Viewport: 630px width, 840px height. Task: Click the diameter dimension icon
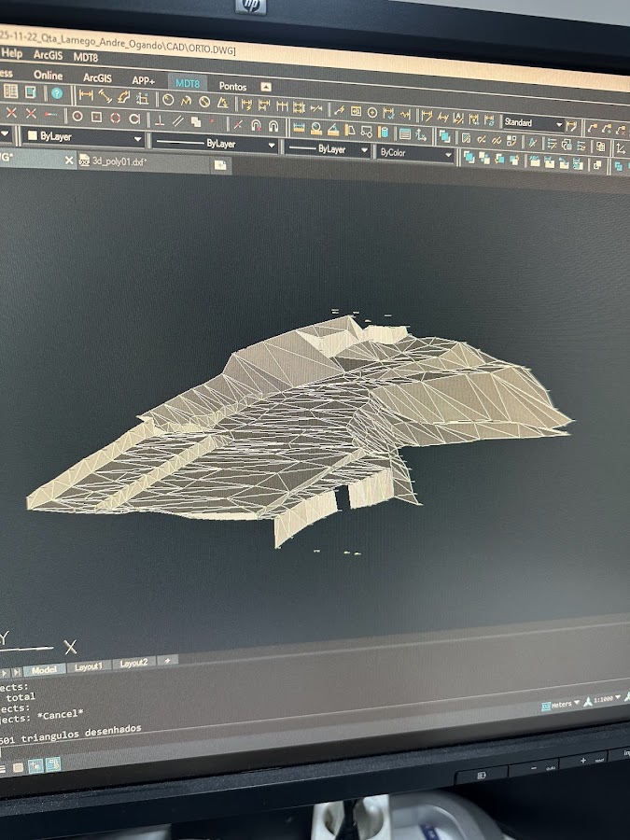click(204, 102)
